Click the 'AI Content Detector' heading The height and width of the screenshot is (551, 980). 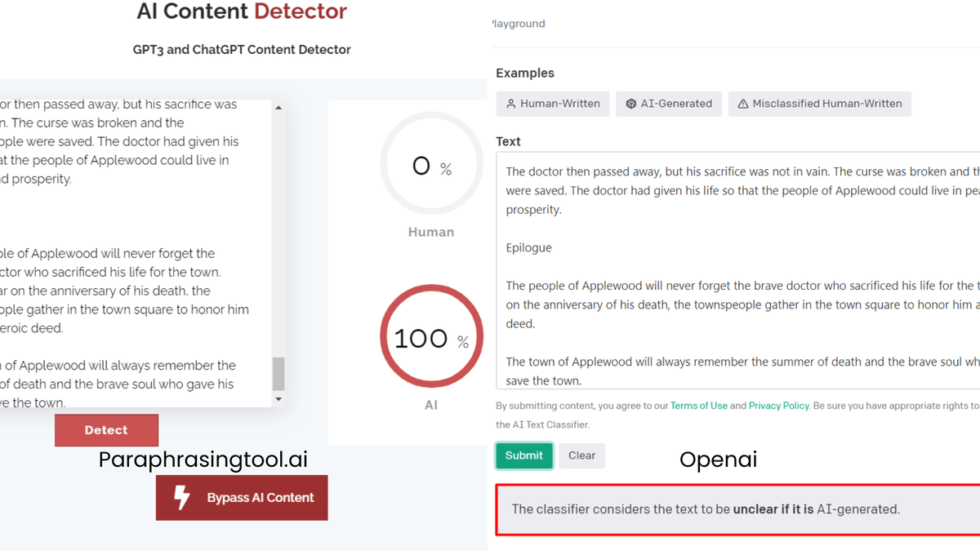coord(242,11)
